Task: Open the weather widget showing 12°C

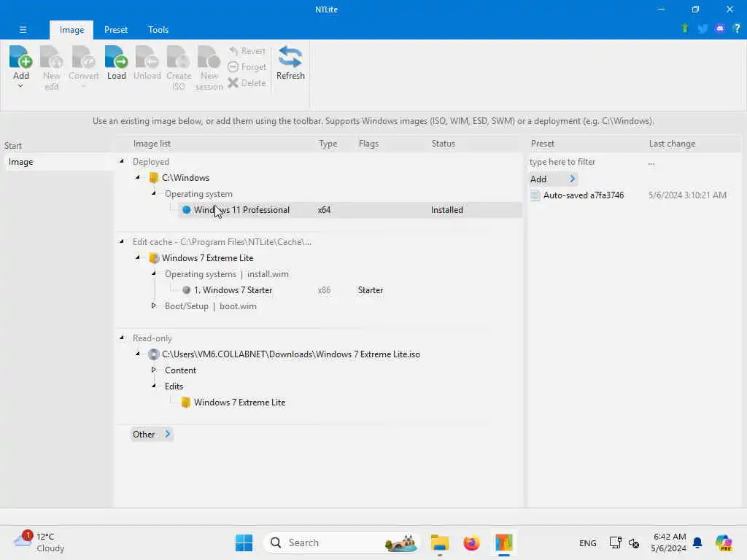Action: tap(39, 542)
